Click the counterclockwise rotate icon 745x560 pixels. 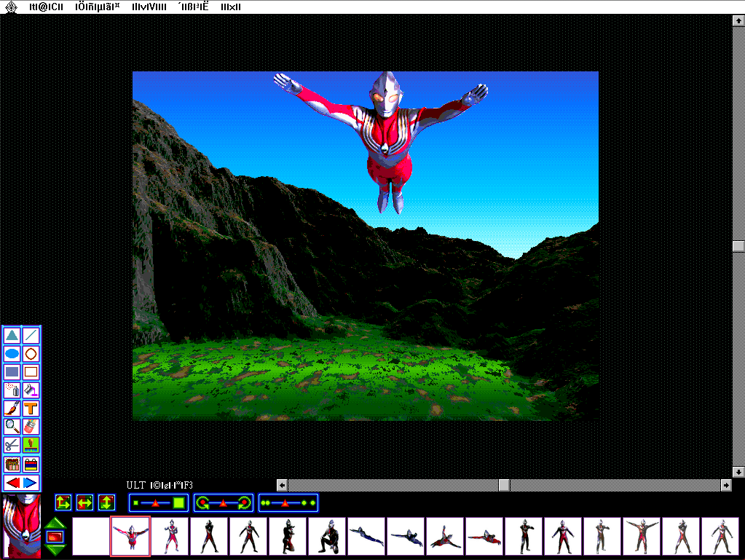coord(202,503)
